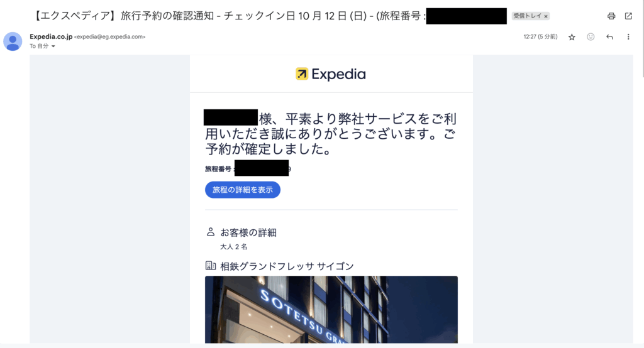The image size is (644, 348).
Task: Print this email using the printer icon
Action: (611, 16)
